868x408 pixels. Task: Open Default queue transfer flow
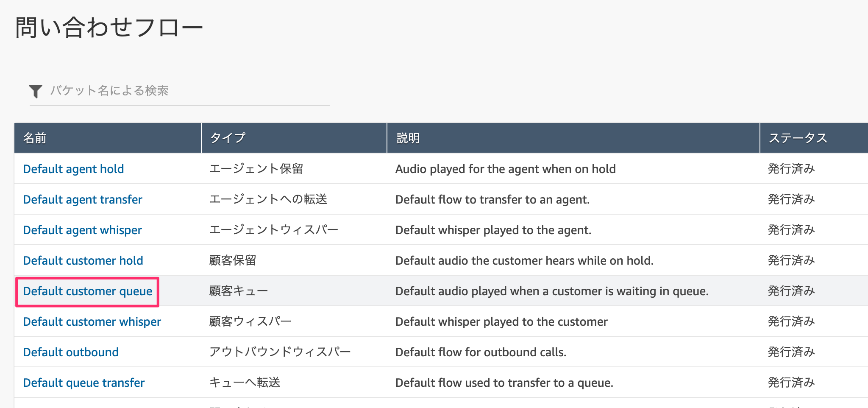(x=84, y=383)
